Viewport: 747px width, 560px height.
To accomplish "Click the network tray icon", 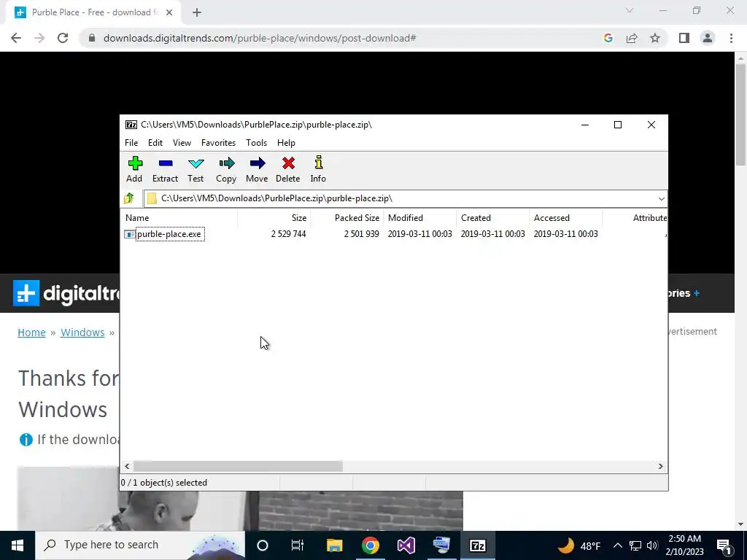I will [x=635, y=545].
